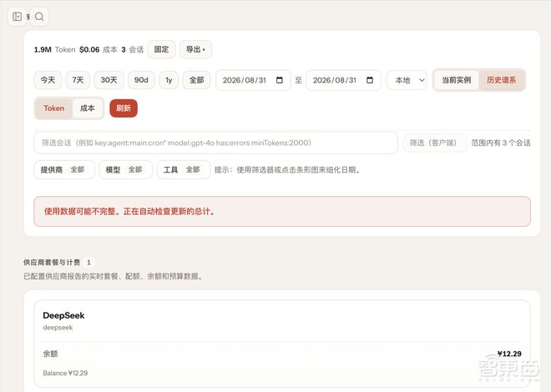This screenshot has height=392, width=551.
Task: Select the 成本 cost metric toggle
Action: point(88,108)
